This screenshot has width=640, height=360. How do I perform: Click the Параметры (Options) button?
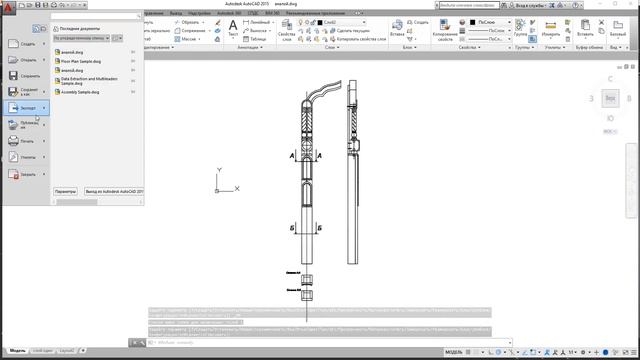[x=65, y=191]
